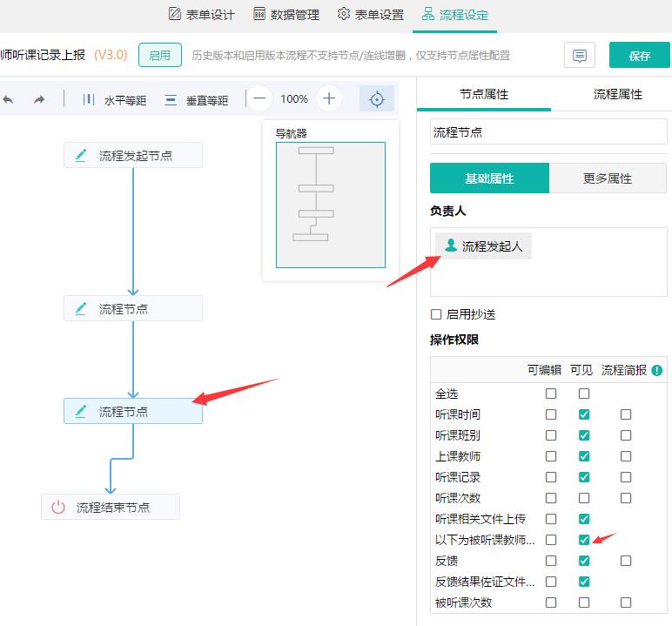This screenshot has height=626, width=672.
Task: Check 全选 editable checkbox
Action: point(551,394)
